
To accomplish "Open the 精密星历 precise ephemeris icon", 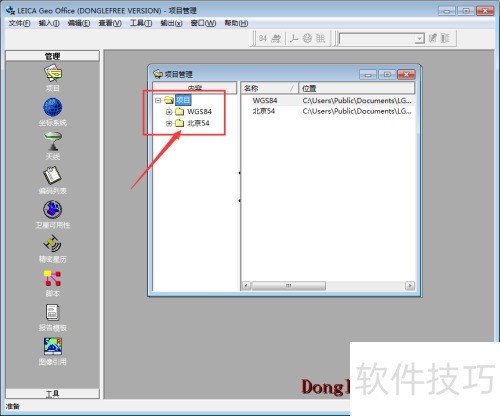I will 52,244.
